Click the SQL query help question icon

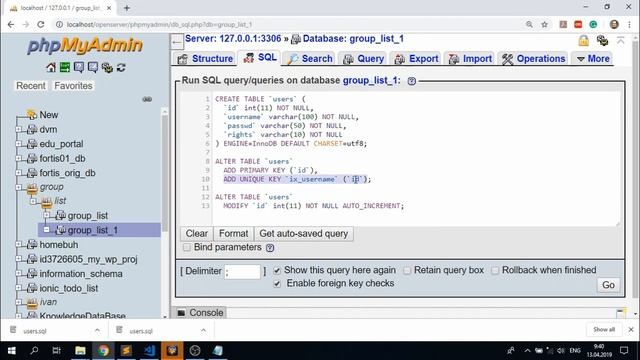click(411, 81)
